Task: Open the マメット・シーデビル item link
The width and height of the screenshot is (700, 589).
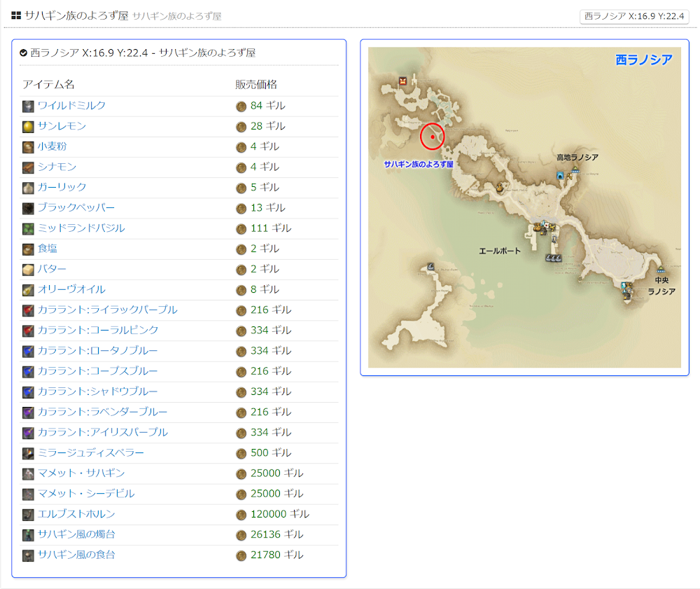Action: pos(86,494)
